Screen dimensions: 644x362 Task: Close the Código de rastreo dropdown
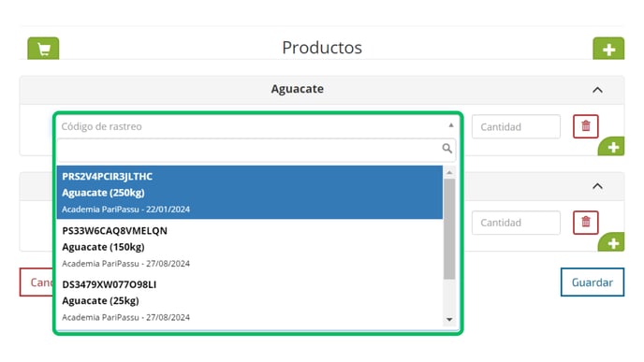(x=450, y=125)
